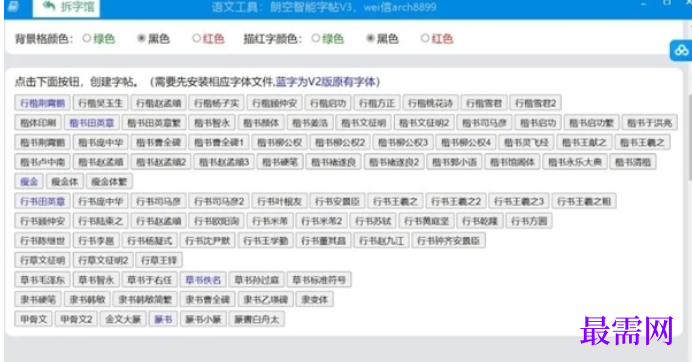Select 草书毛泽东 font
Screen dimensions: 692x362
point(42,279)
